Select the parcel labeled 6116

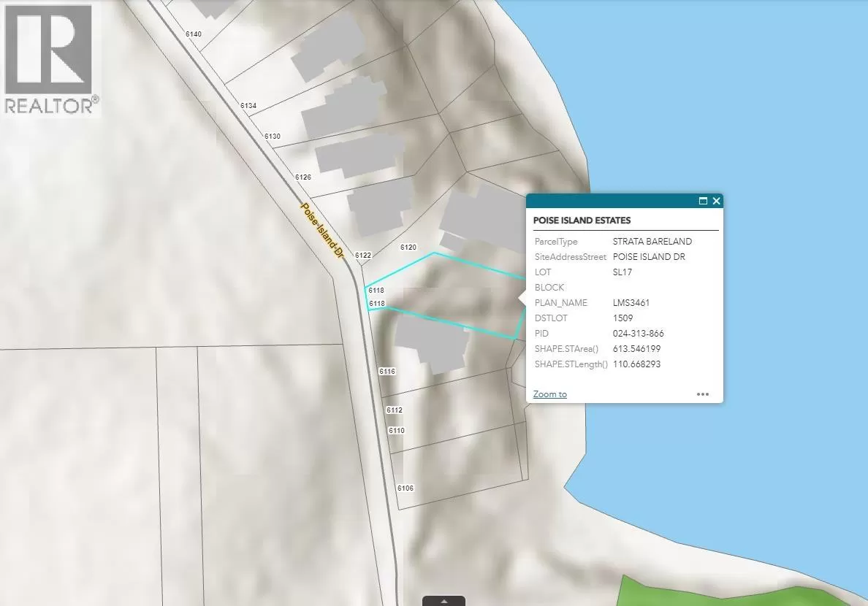coord(387,371)
